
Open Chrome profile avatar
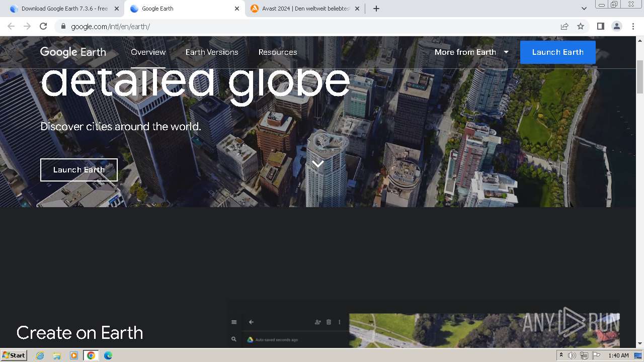(617, 26)
